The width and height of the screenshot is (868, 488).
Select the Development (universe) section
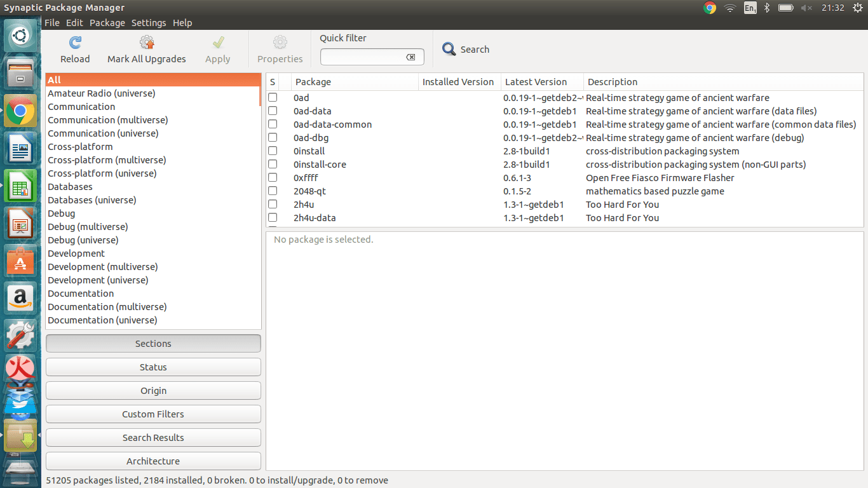(x=98, y=280)
